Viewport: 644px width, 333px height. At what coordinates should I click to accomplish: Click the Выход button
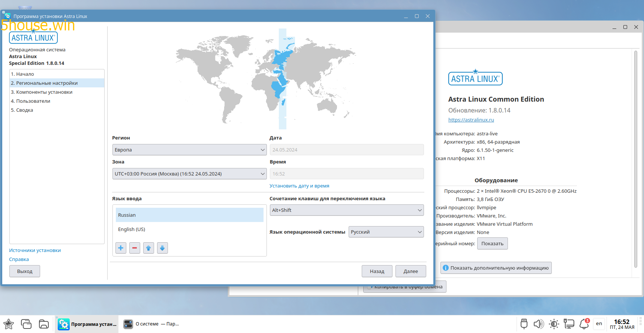click(x=25, y=271)
